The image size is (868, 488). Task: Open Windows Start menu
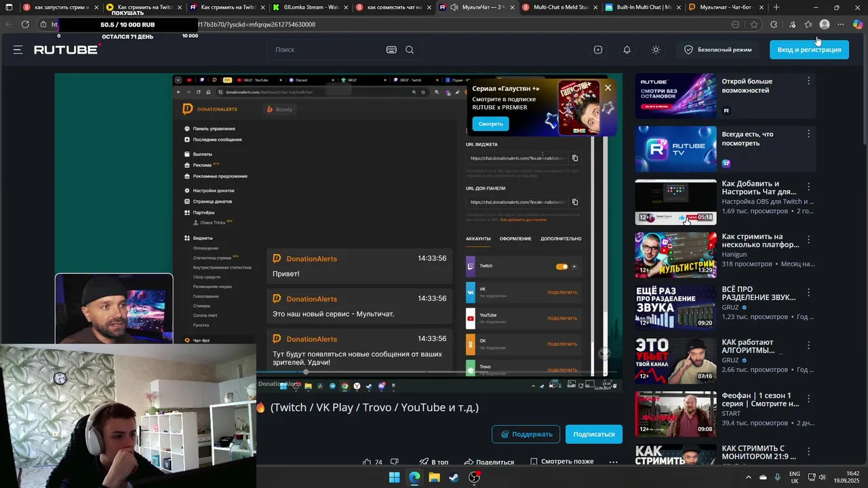(x=394, y=477)
